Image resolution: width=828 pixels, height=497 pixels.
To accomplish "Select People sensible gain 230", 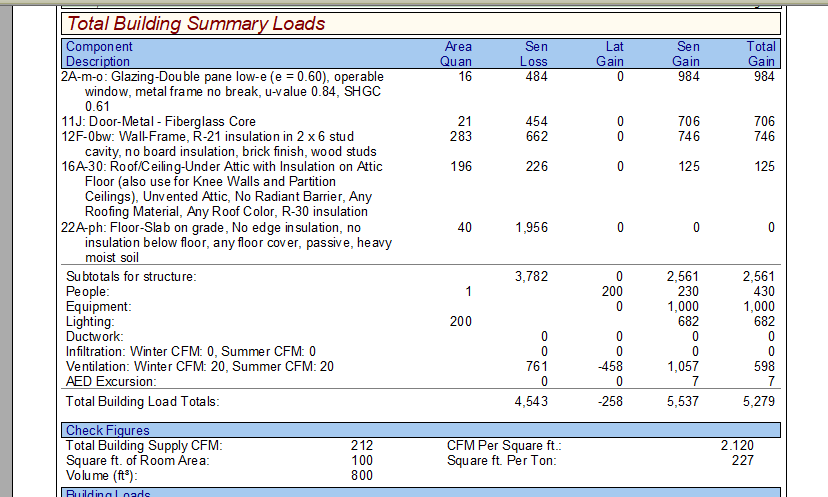I will [x=689, y=292].
